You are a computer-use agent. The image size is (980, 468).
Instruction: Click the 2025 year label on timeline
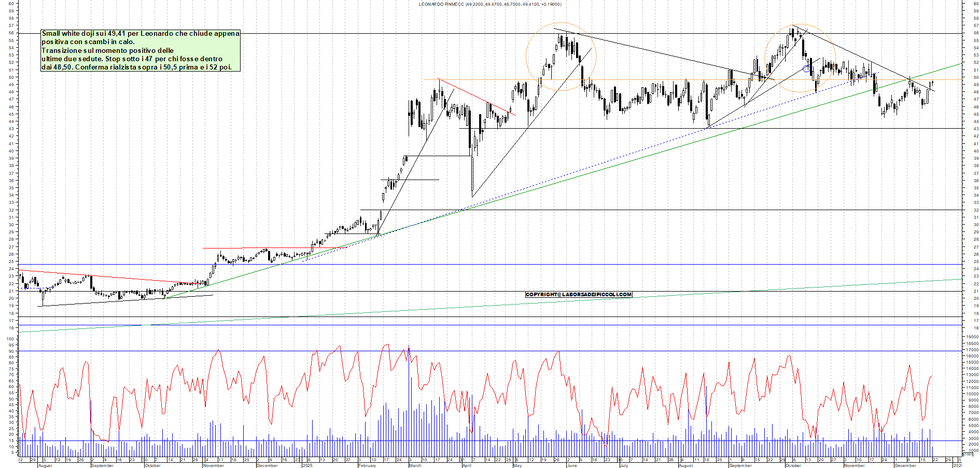coord(307,465)
